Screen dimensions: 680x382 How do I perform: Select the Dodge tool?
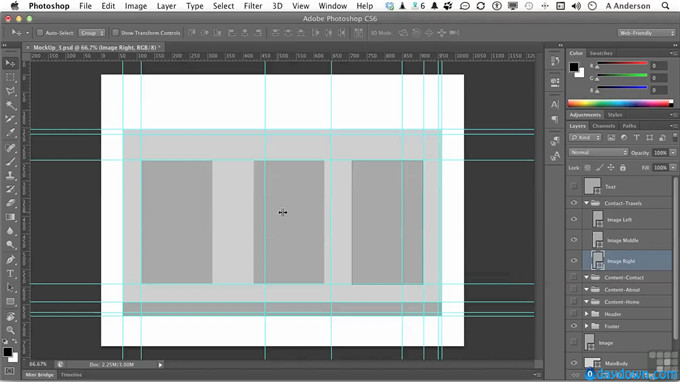point(10,245)
